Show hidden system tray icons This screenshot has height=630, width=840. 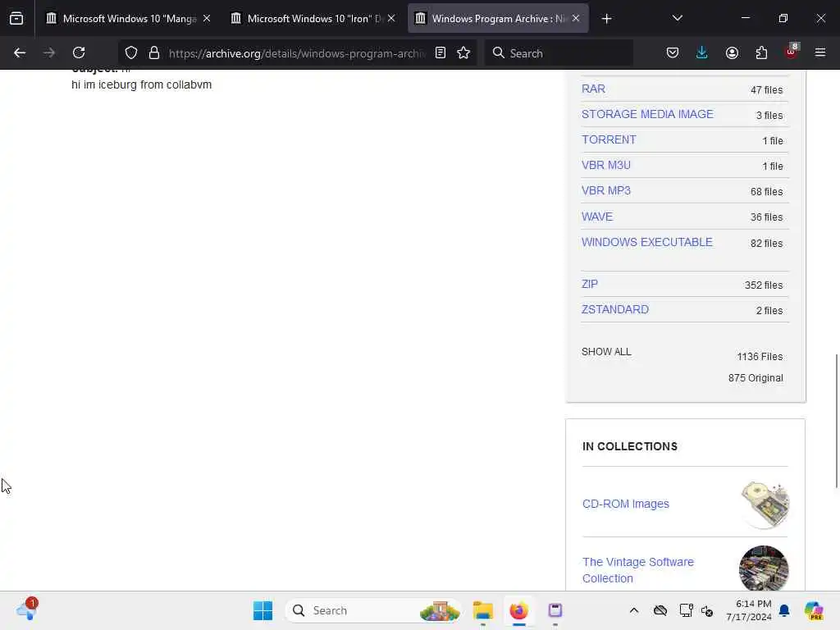click(x=634, y=610)
